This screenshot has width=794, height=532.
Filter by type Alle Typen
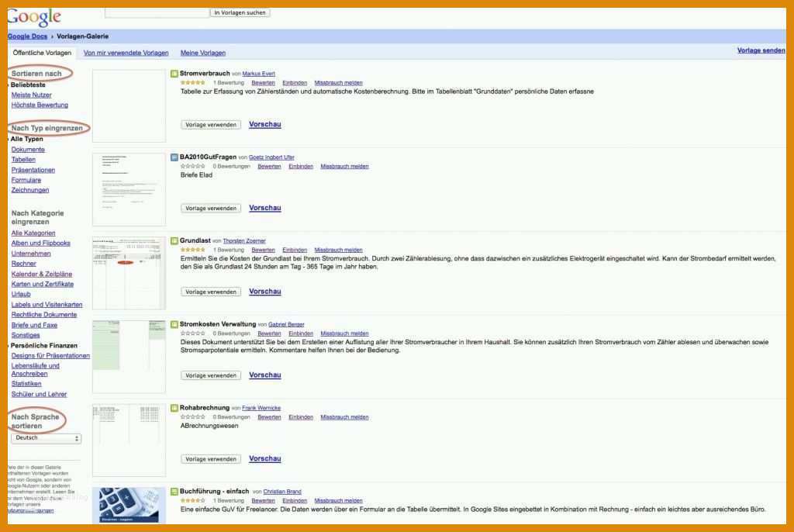click(27, 140)
